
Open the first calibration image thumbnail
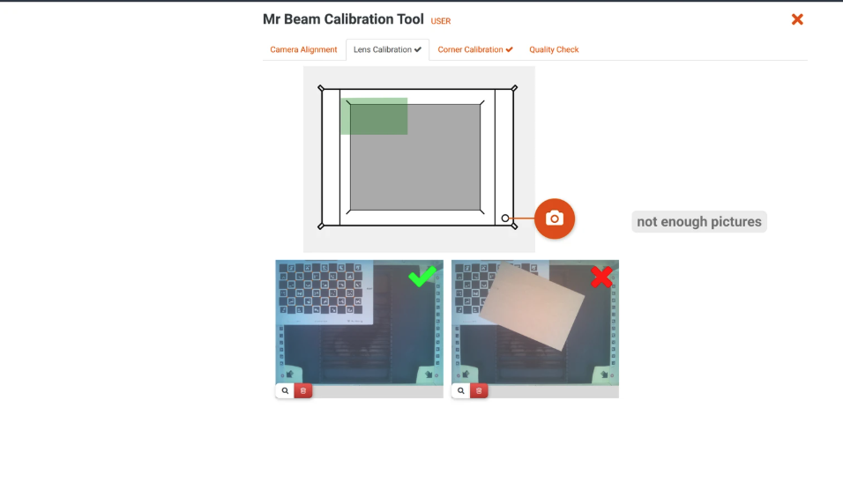click(x=359, y=322)
